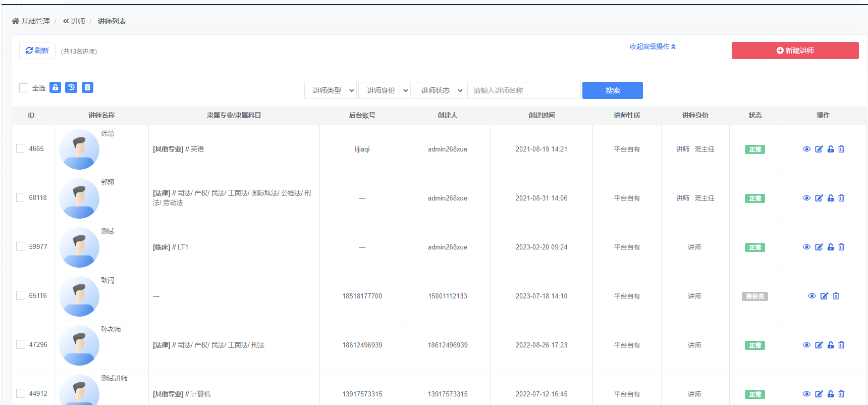The width and height of the screenshot is (868, 405).
Task: Click the bulk delete trash icon beside 全选
Action: pos(88,87)
